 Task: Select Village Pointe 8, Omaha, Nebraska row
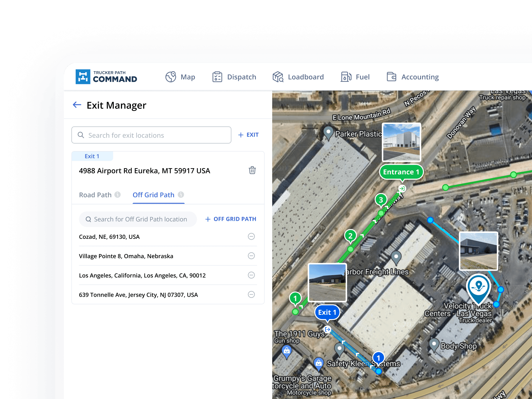(168, 256)
